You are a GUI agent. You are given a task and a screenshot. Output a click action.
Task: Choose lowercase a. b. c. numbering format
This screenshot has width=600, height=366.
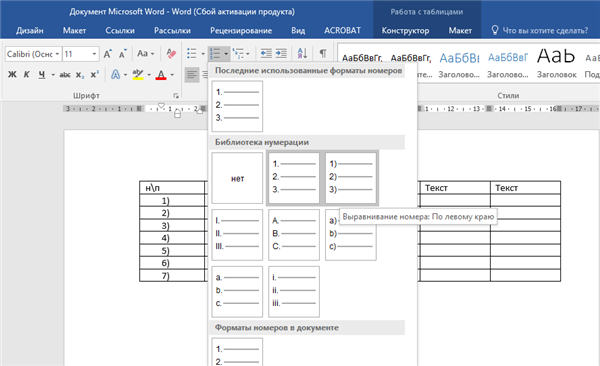(x=237, y=292)
